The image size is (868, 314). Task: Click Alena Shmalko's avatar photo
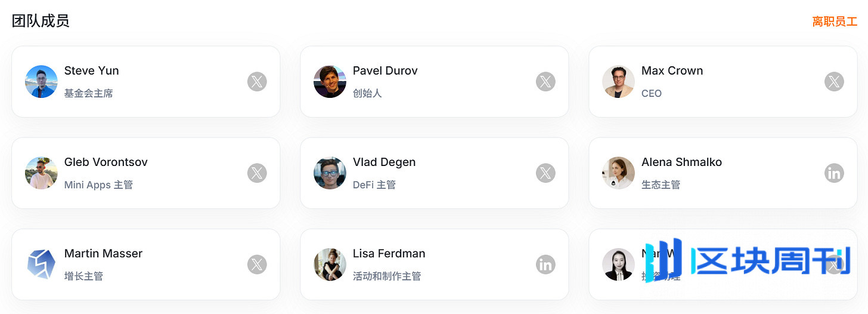coord(618,173)
